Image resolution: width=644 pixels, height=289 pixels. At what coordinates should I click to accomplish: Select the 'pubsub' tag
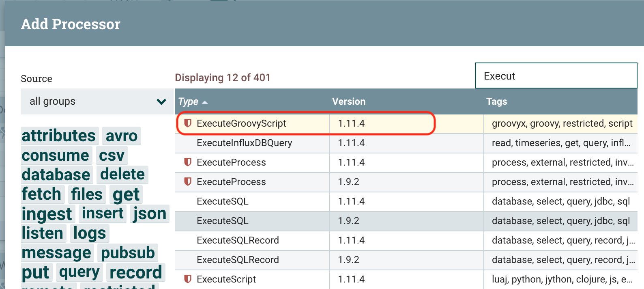(x=128, y=252)
